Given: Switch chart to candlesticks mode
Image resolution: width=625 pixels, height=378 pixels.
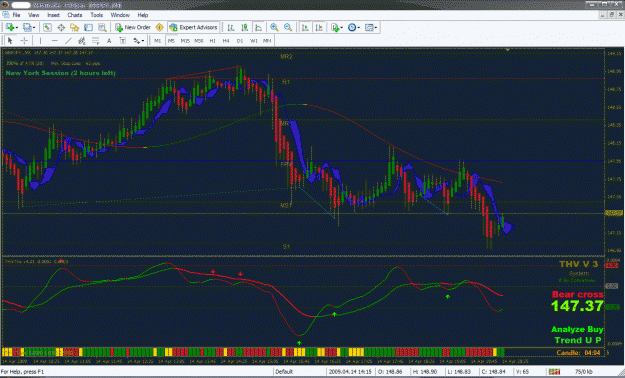Looking at the screenshot, I should (245, 28).
